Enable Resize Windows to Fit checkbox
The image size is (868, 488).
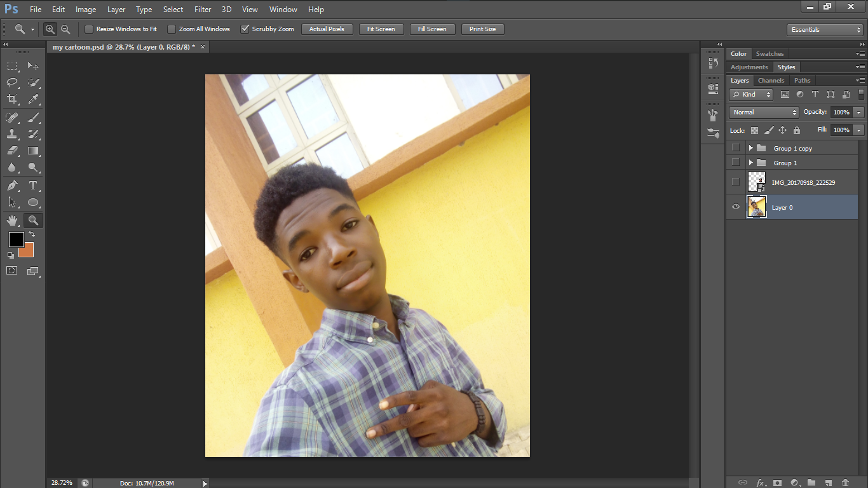(89, 29)
